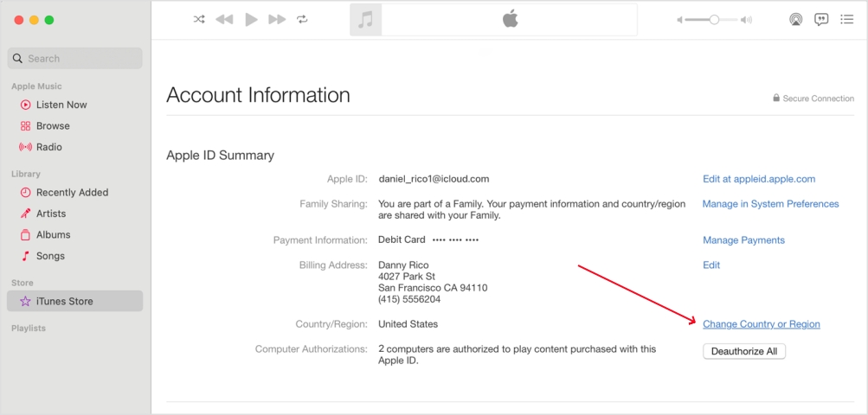Open AirPlay output icon

[x=795, y=19]
